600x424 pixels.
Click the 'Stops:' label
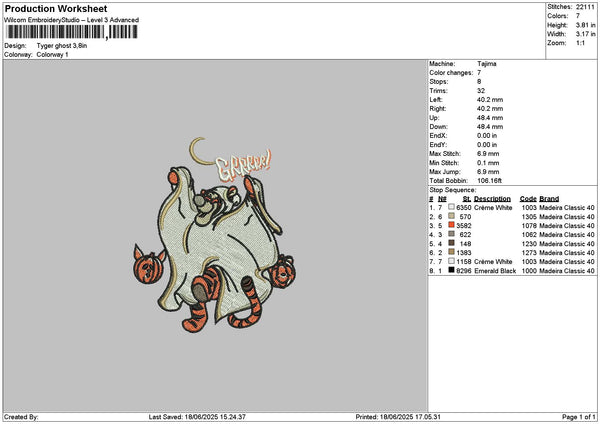439,82
